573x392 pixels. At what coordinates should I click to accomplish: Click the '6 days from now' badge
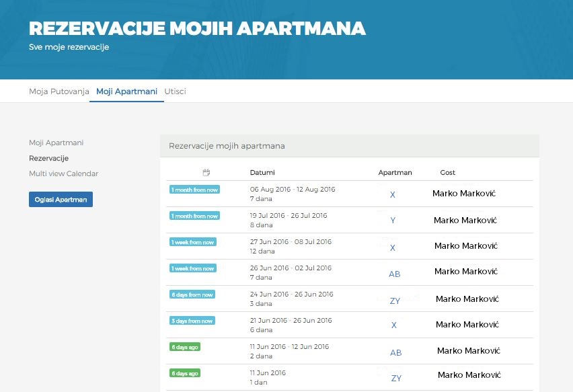[192, 295]
